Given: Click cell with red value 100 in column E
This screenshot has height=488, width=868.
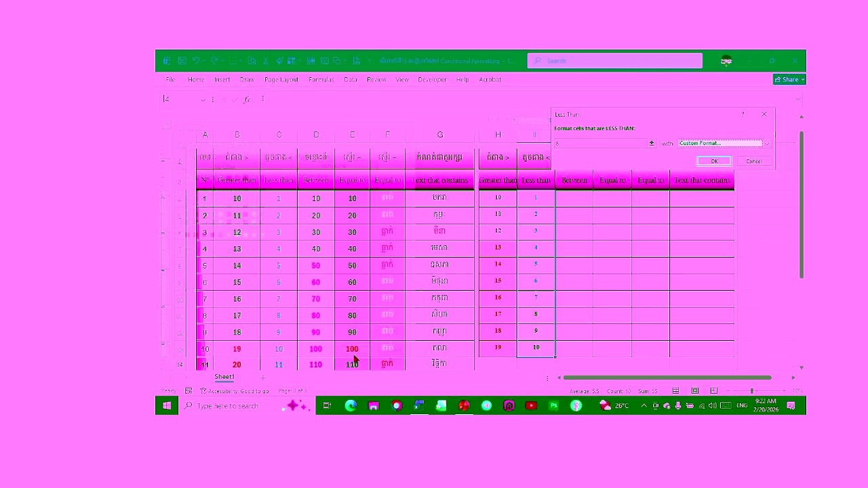Looking at the screenshot, I should 352,349.
